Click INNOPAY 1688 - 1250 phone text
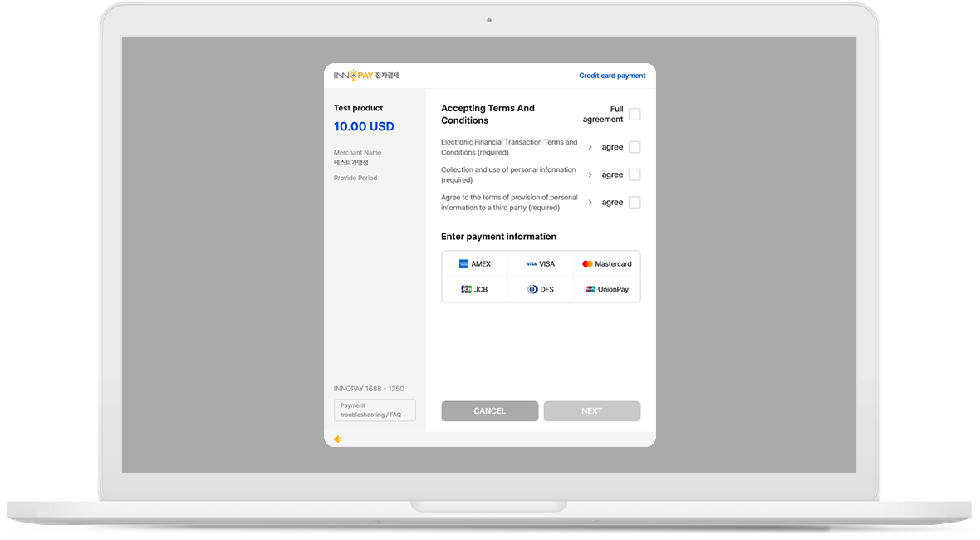 [x=369, y=389]
